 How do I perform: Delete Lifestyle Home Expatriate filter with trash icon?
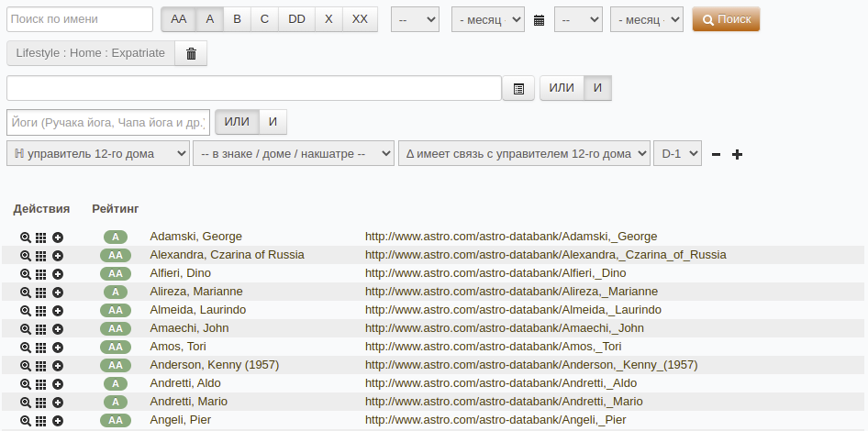point(191,53)
